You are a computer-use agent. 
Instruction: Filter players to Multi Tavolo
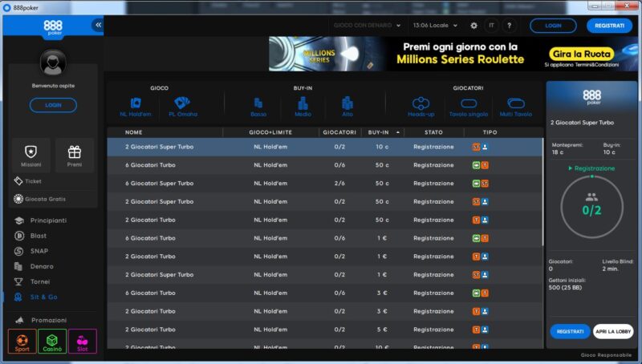[x=515, y=107]
